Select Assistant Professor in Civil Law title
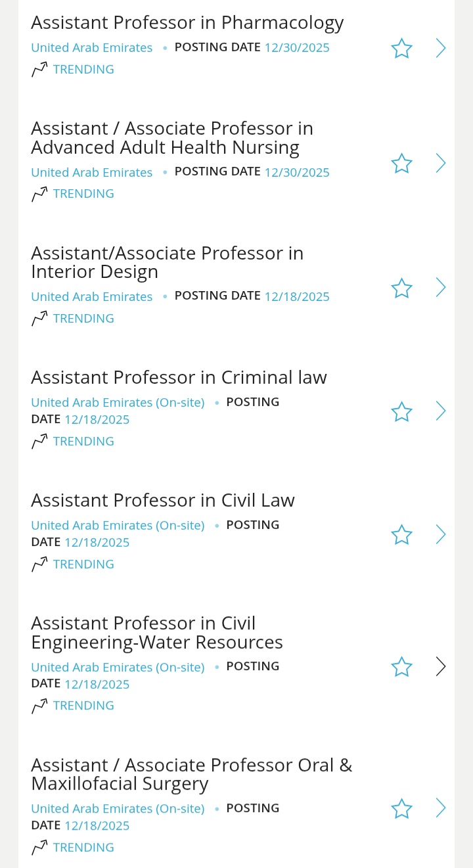This screenshot has width=473, height=868. click(163, 501)
